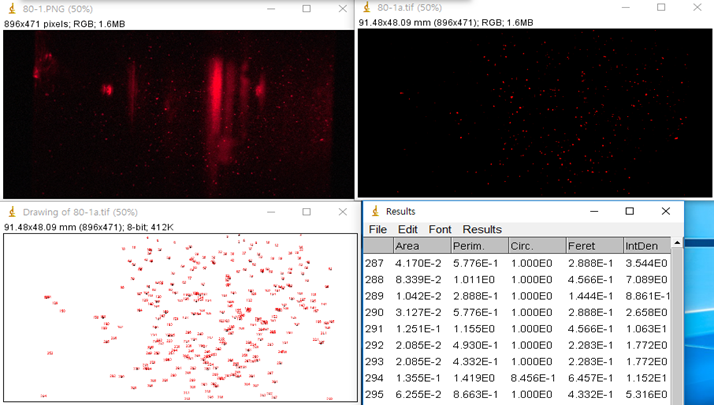Minimize the Drawing of 80-1a.tif window
This screenshot has width=714, height=405.
coord(271,212)
